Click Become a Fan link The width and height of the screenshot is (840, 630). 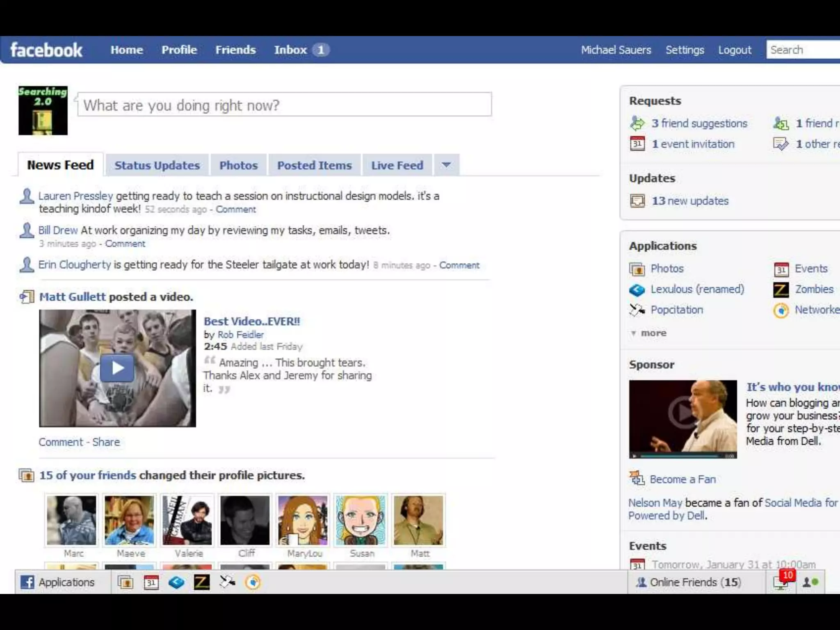(x=682, y=479)
